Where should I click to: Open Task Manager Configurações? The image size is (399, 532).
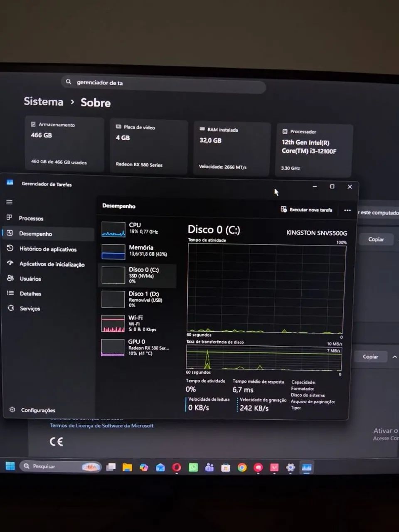coord(38,410)
